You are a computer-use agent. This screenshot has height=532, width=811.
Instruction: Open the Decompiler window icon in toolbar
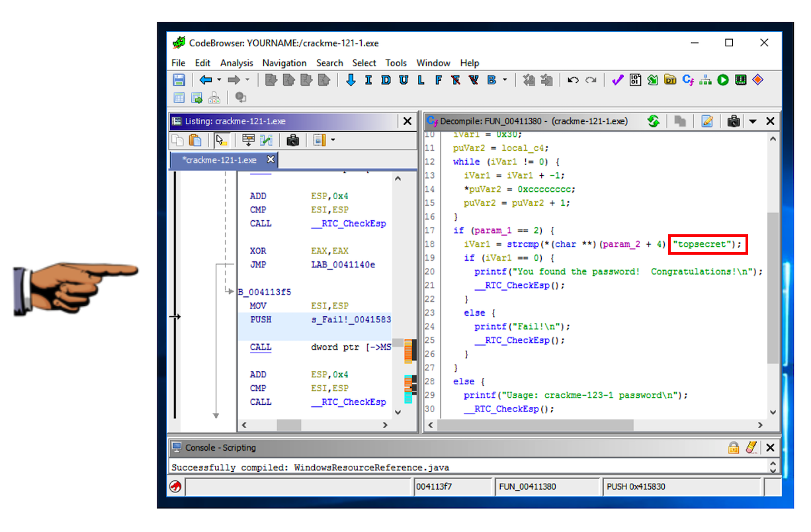pos(688,80)
